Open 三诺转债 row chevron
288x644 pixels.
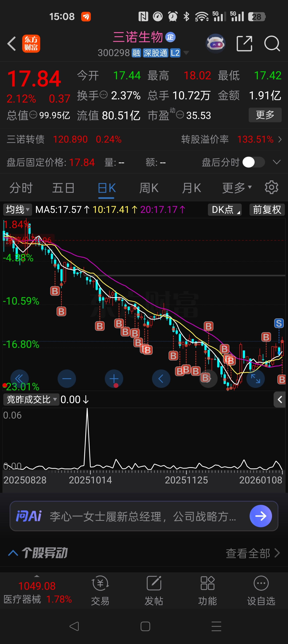click(280, 139)
